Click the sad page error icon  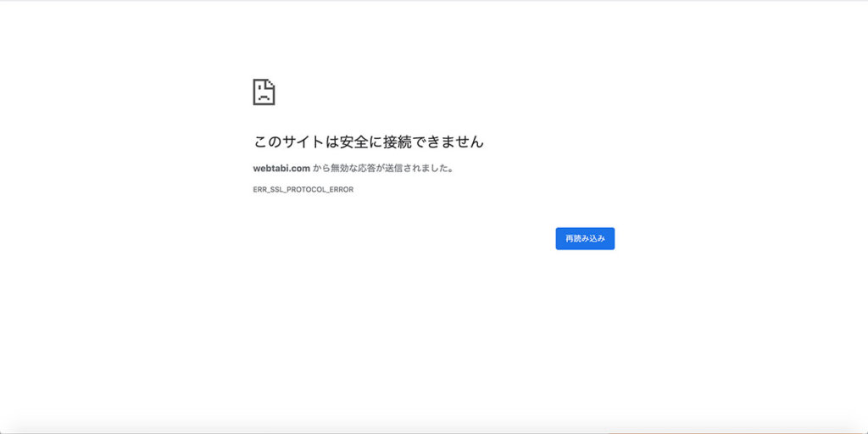coord(264,92)
